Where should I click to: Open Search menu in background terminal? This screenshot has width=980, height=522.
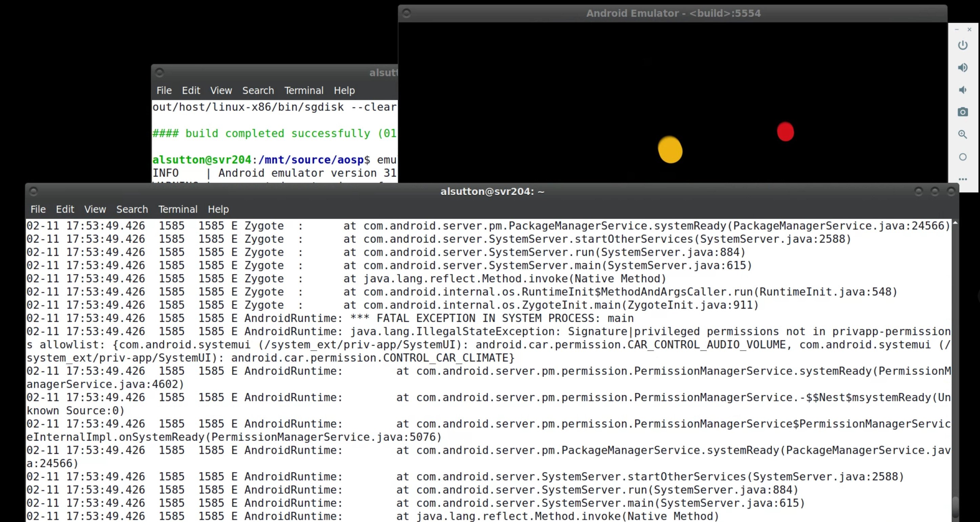coord(258,90)
